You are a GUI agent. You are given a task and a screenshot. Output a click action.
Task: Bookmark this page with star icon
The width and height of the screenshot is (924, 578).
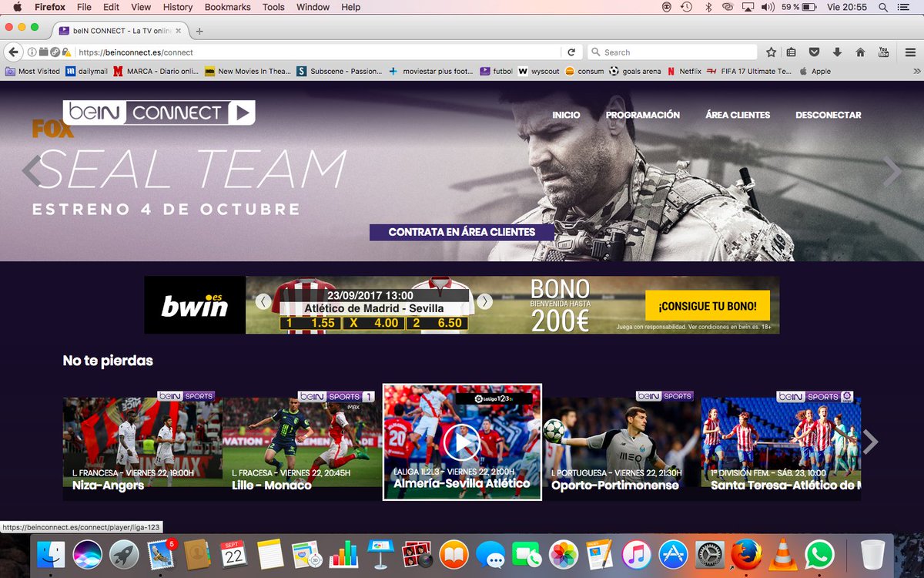tap(771, 52)
